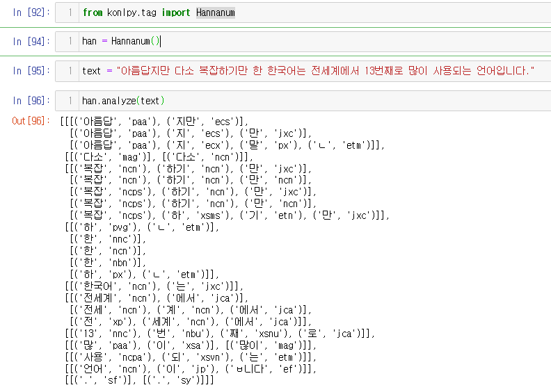Click output line with '한', 'nnc'
This screenshot has width=551, height=392.
pyautogui.click(x=108, y=239)
